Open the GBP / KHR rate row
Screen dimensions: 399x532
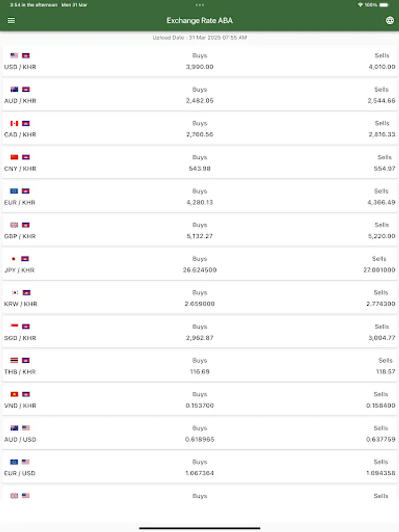click(x=199, y=230)
